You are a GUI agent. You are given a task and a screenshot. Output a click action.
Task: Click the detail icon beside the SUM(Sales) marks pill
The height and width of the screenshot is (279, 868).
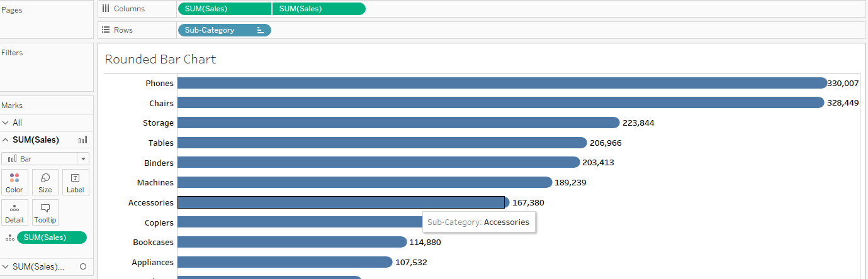9,238
